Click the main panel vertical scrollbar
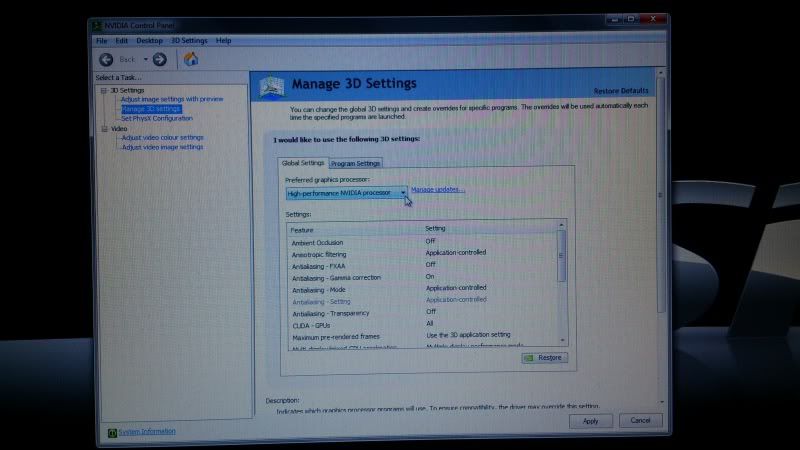Screen dimensions: 800x450 pos(661,194)
